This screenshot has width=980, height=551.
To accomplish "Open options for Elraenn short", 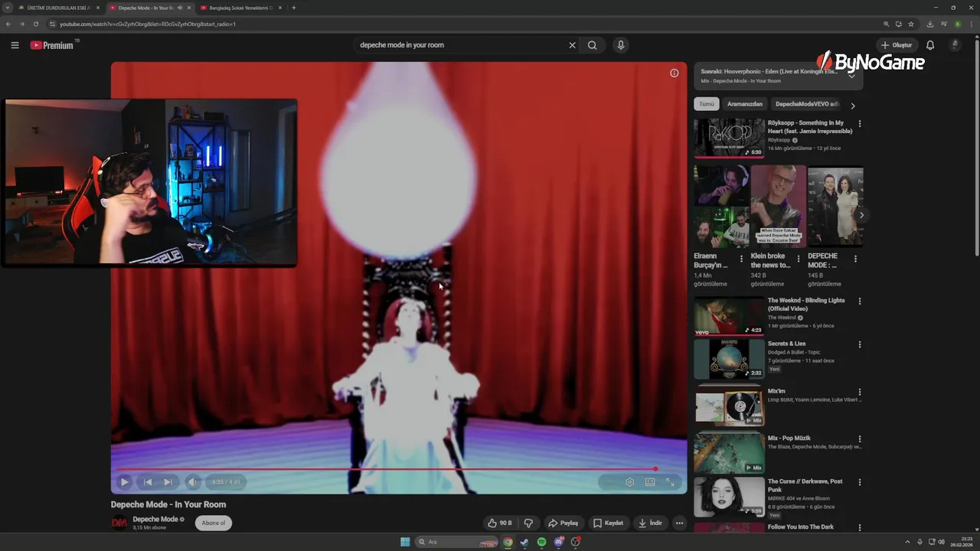I will point(741,259).
